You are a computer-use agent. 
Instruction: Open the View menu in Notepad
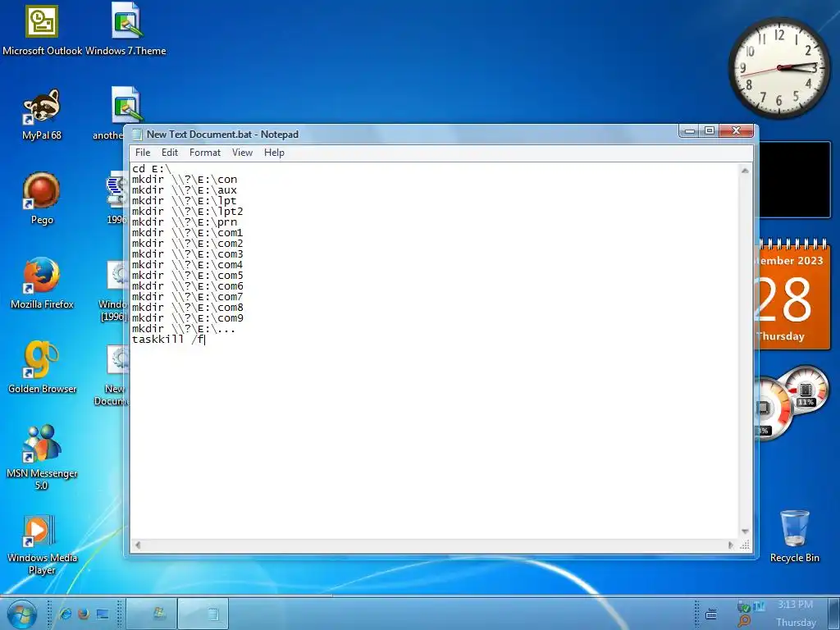242,153
